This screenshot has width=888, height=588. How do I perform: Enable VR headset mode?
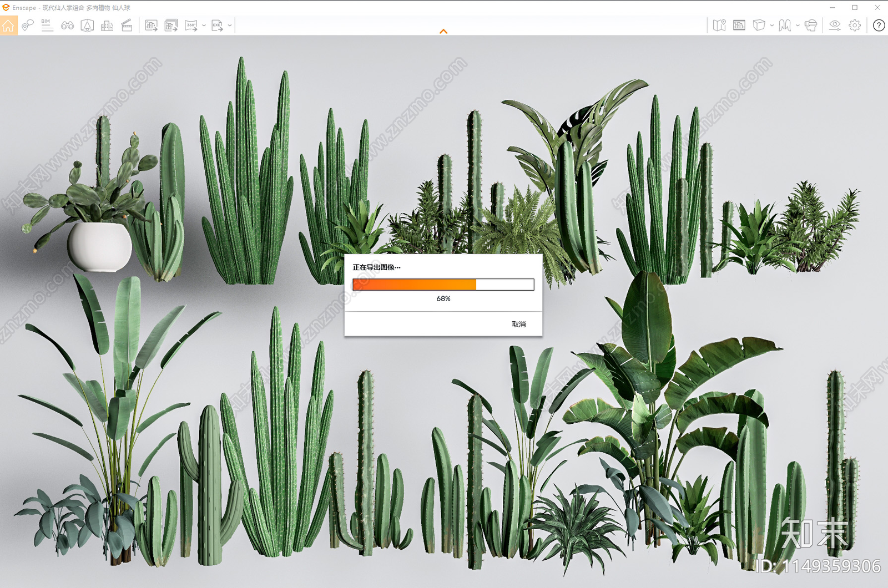(x=811, y=26)
